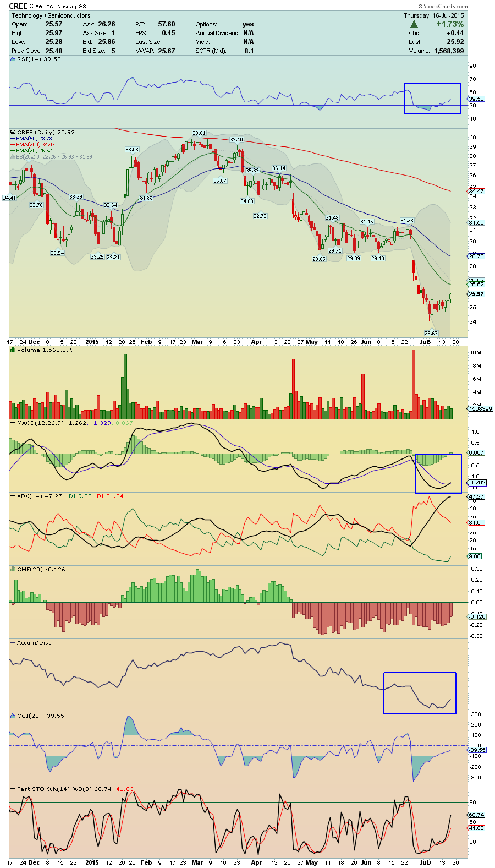Click the header Volume value 1,568,399
The image size is (495, 868).
coord(449,51)
